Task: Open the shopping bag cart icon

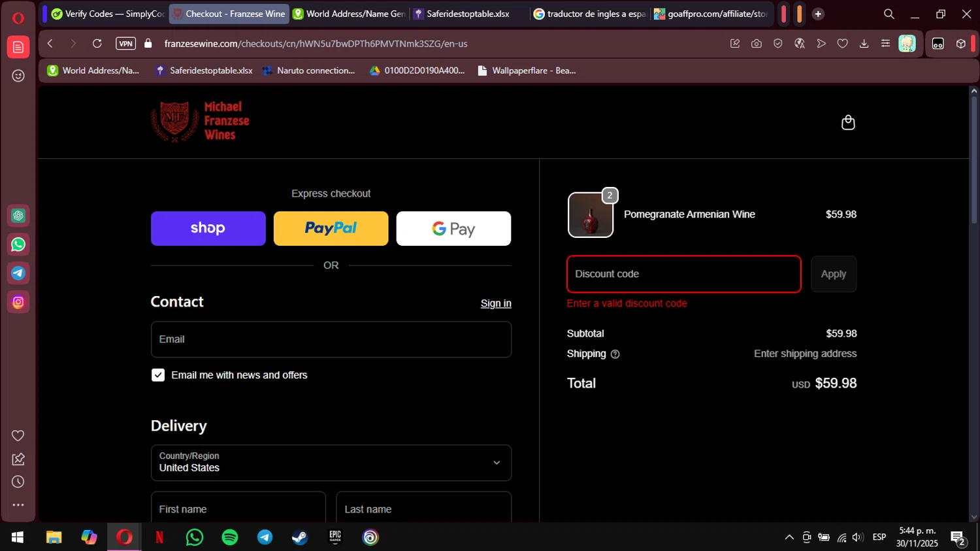Action: (847, 122)
